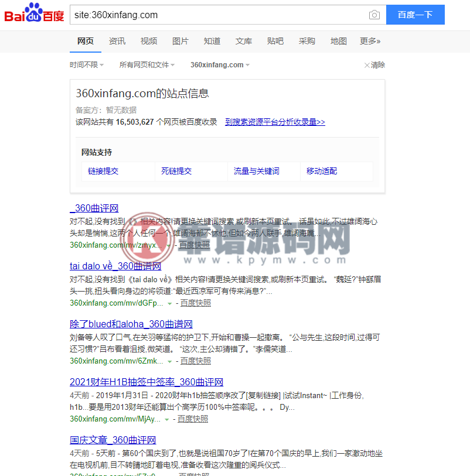
Task: Open the 2021财年H1B抽签中签率 result
Action: pyautogui.click(x=147, y=382)
